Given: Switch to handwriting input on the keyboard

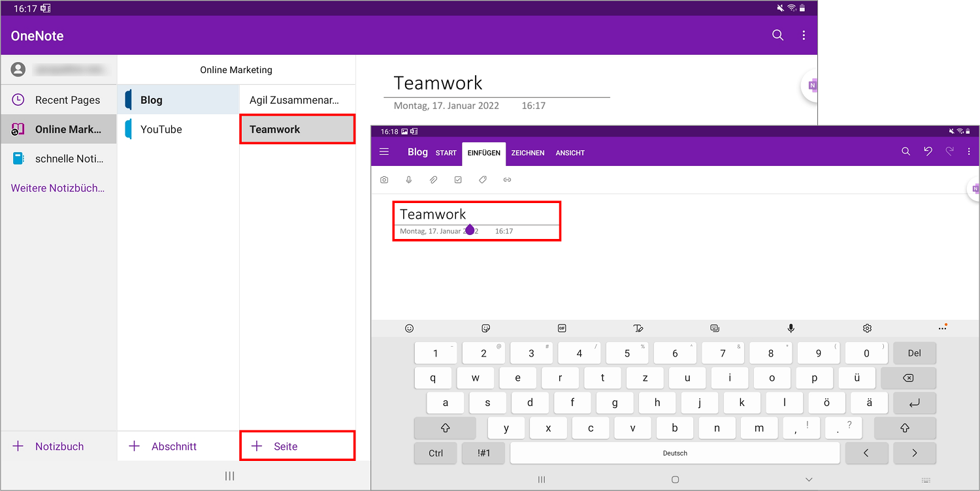Looking at the screenshot, I should click(638, 328).
